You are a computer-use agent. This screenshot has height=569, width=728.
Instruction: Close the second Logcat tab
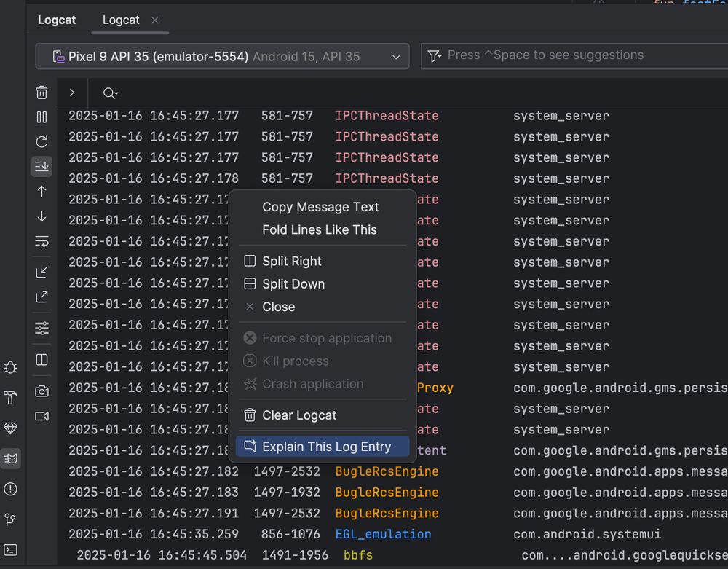point(155,20)
